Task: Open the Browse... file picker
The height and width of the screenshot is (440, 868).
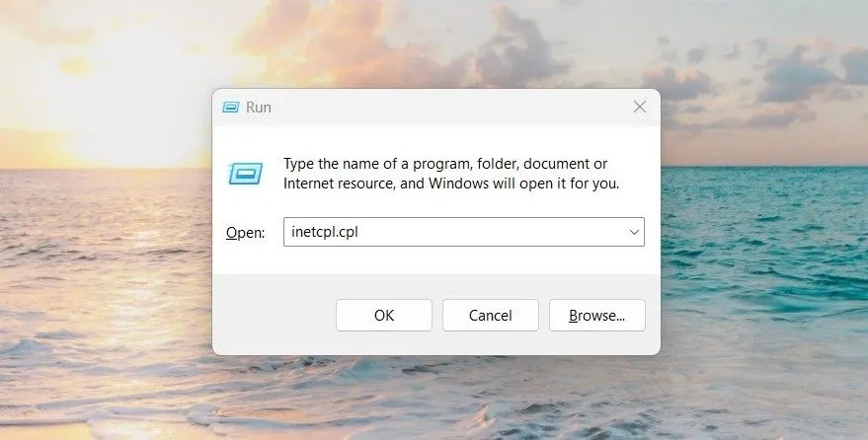Action: [597, 315]
